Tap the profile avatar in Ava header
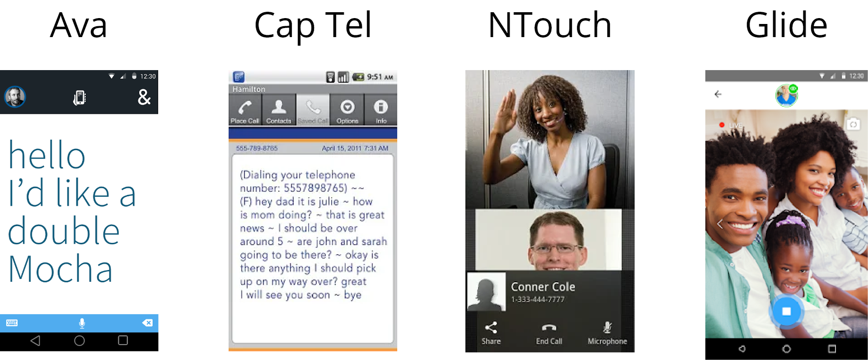Image resolution: width=868 pixels, height=360 pixels. click(15, 97)
